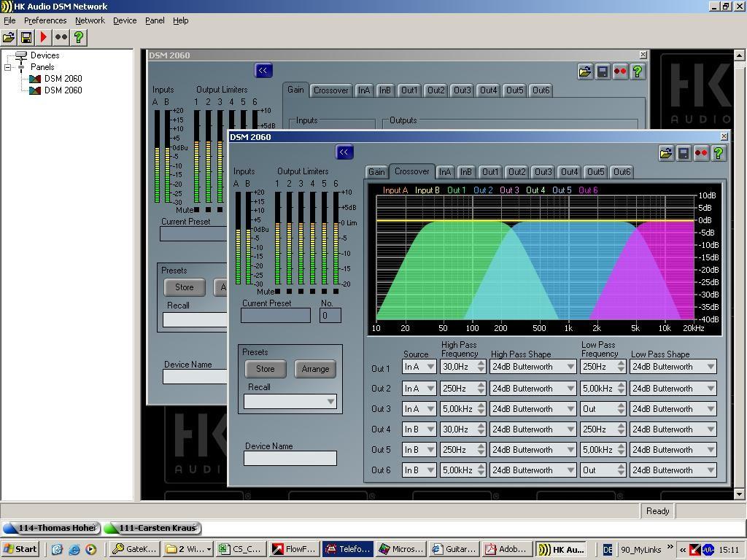
Task: Open Out 3 High Pass Shape dropdown
Action: tap(570, 409)
